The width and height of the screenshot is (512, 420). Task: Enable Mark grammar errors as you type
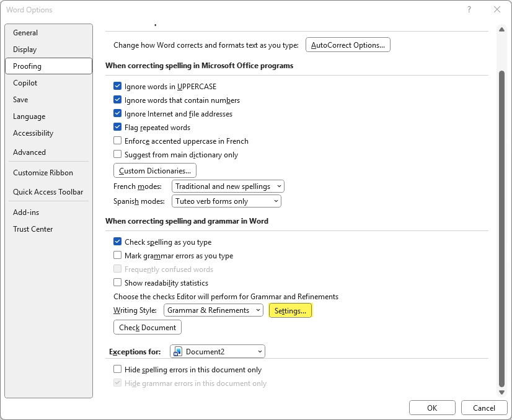117,255
